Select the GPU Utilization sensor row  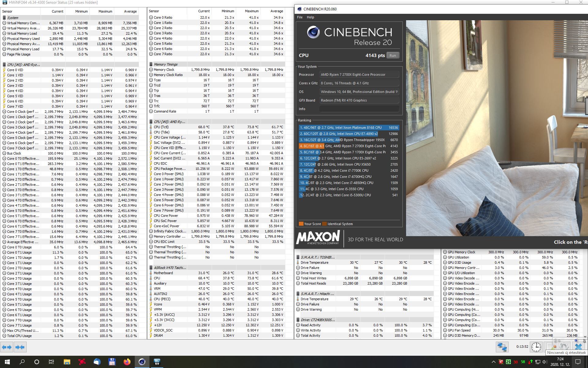pyautogui.click(x=511, y=257)
